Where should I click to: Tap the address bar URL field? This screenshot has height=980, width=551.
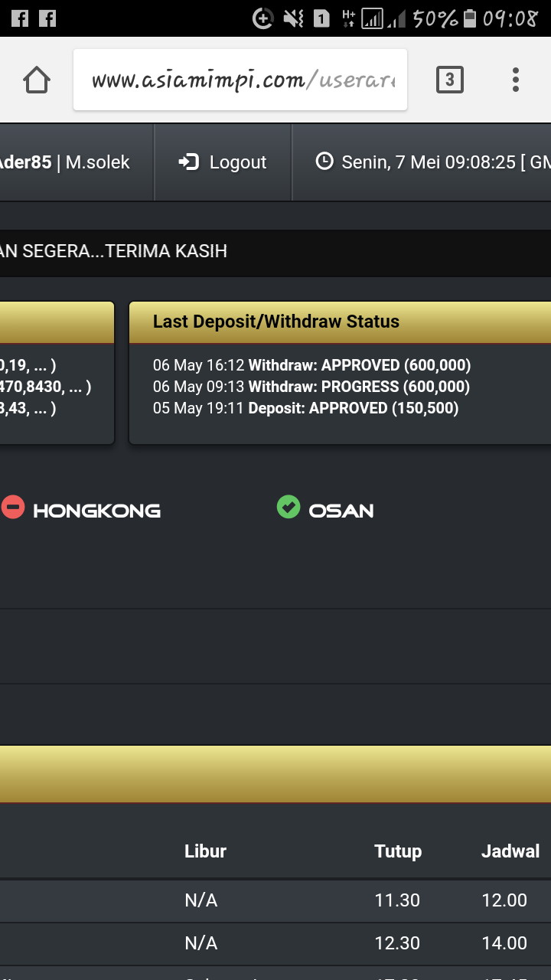(x=240, y=80)
